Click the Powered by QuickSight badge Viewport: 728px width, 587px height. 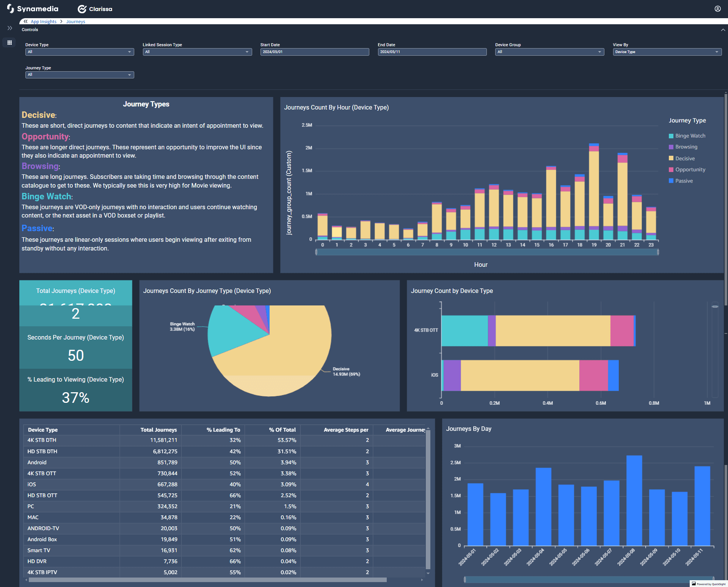[x=708, y=584]
